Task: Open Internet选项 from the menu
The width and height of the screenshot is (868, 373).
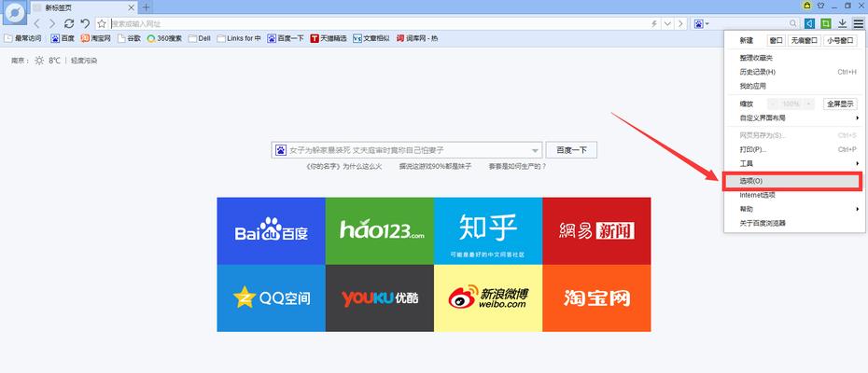Action: (792, 195)
